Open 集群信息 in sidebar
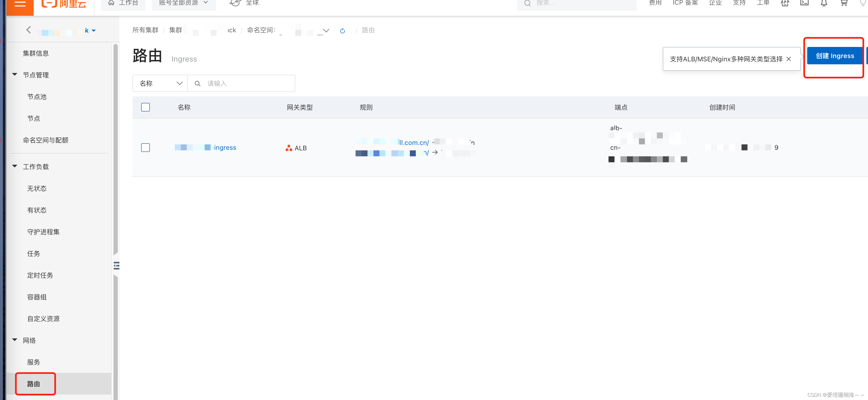 [36, 53]
